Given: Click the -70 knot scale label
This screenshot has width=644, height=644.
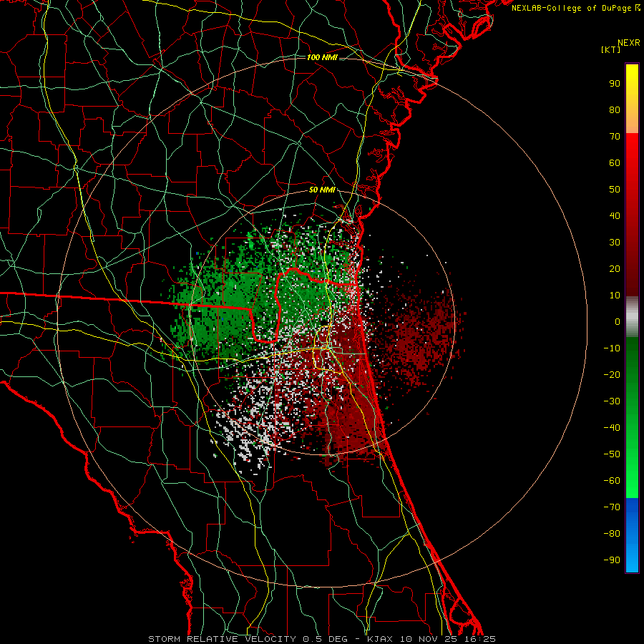Looking at the screenshot, I should (x=612, y=507).
